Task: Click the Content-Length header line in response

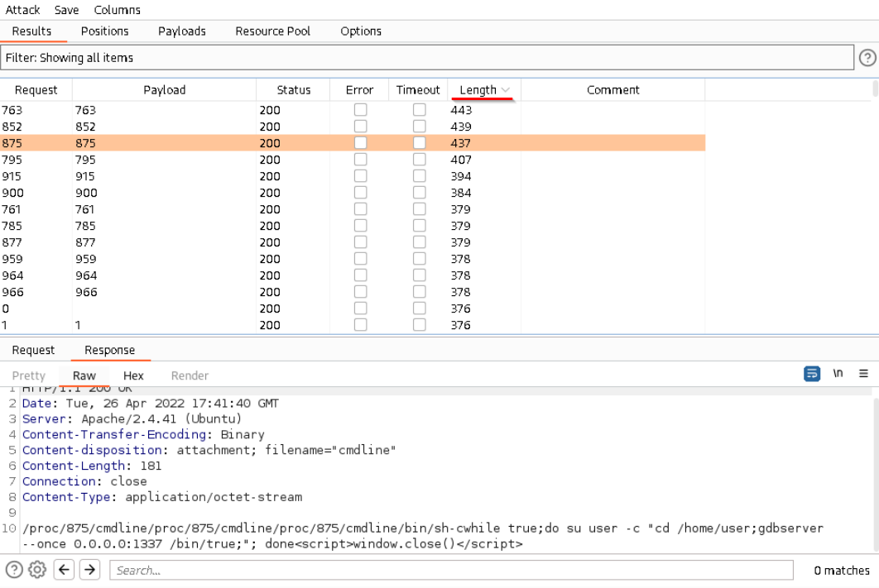Action: pyautogui.click(x=92, y=466)
